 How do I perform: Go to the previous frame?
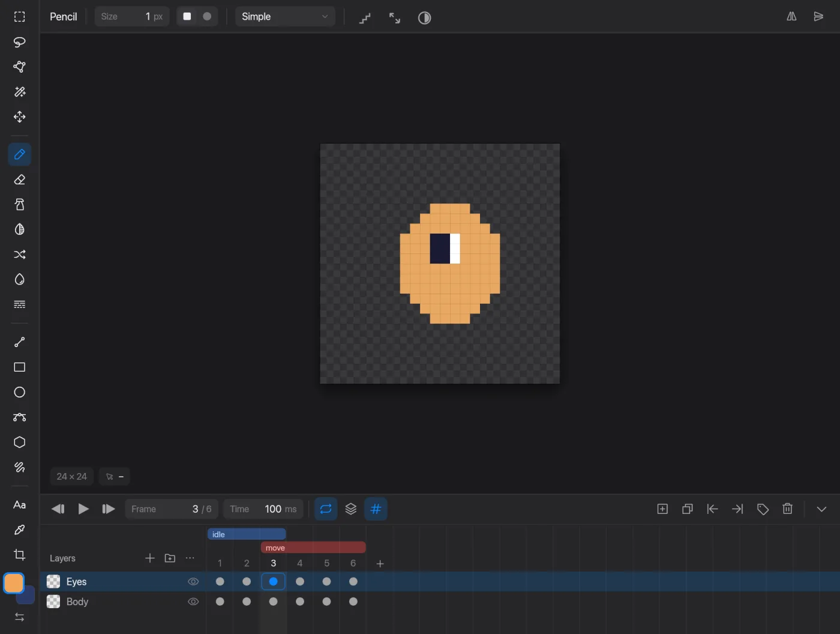[58, 509]
